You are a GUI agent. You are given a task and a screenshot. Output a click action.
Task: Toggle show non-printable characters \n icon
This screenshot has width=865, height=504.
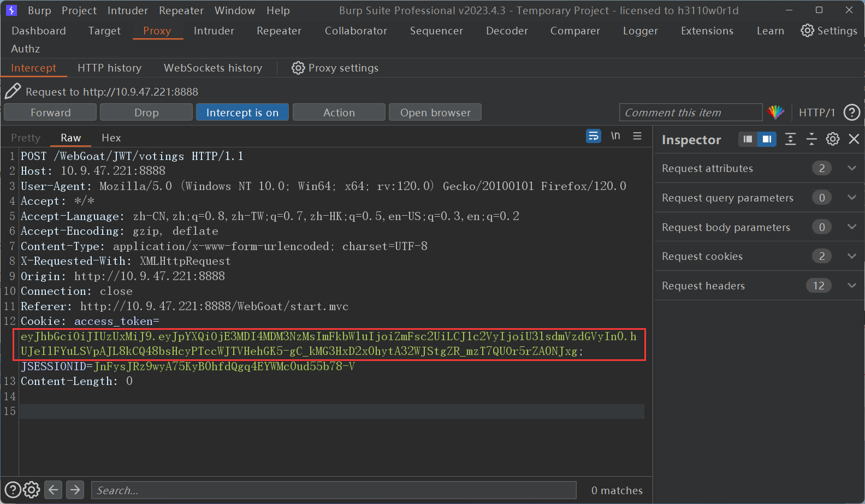pos(615,136)
